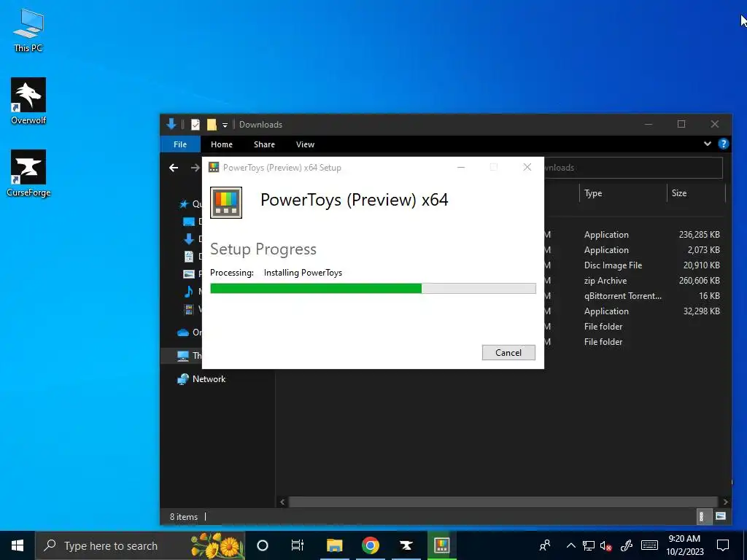Open the muted volume tray icon

point(605,545)
